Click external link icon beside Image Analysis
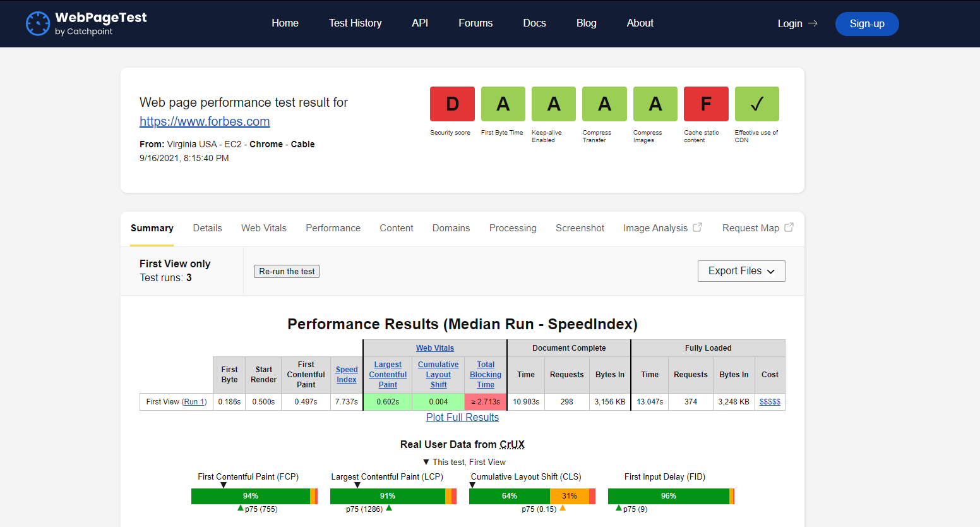The height and width of the screenshot is (527, 980). pos(698,227)
